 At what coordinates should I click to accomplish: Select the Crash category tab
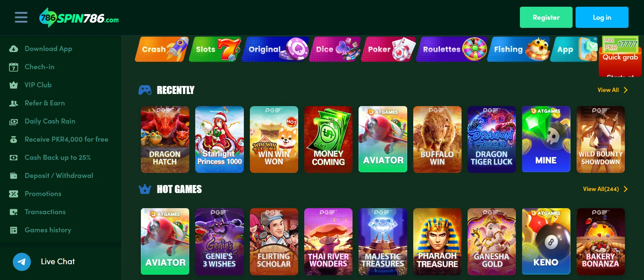click(162, 49)
